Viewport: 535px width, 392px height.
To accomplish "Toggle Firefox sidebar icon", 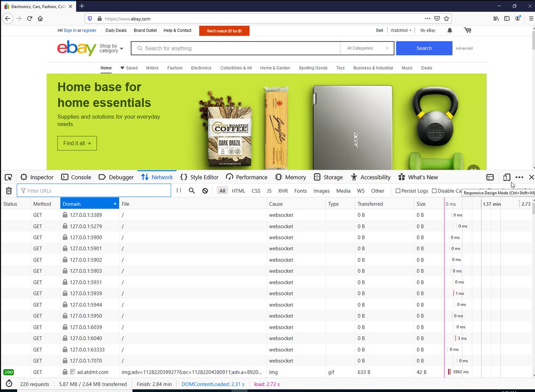I will tap(507, 19).
